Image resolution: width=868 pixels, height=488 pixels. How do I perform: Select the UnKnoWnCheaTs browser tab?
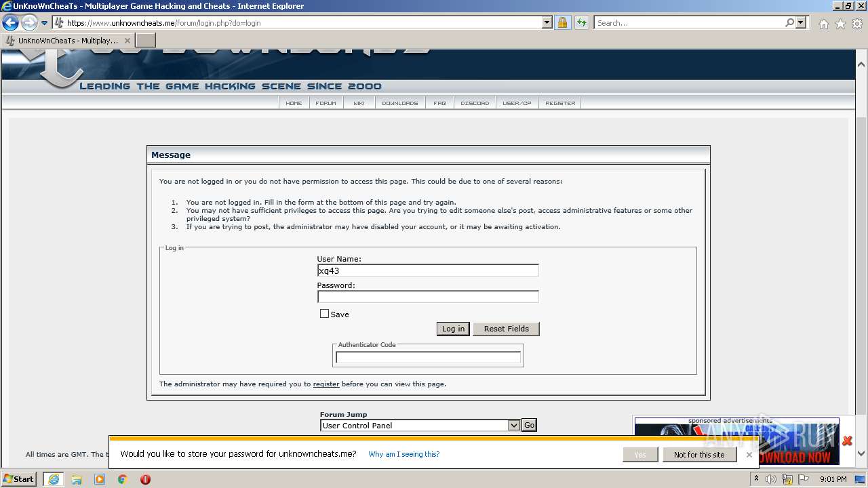[x=67, y=41]
